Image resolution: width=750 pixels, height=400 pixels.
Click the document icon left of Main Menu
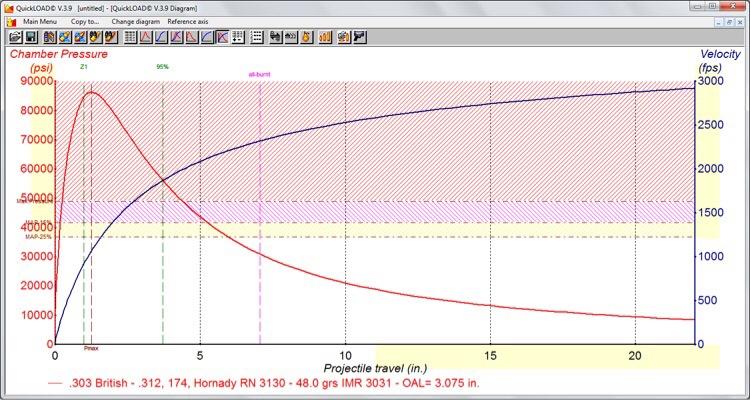tap(10, 22)
